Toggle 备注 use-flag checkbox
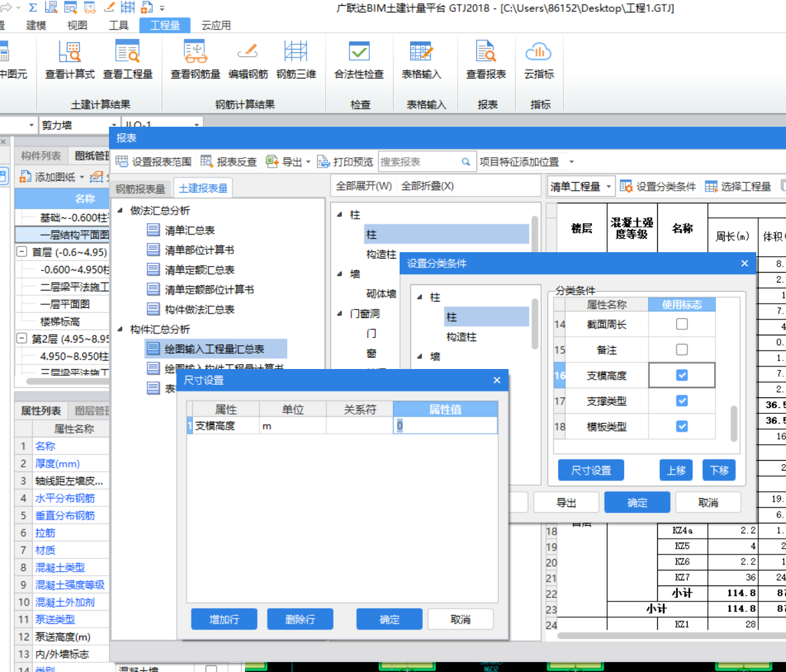This screenshot has height=672, width=786. (682, 350)
